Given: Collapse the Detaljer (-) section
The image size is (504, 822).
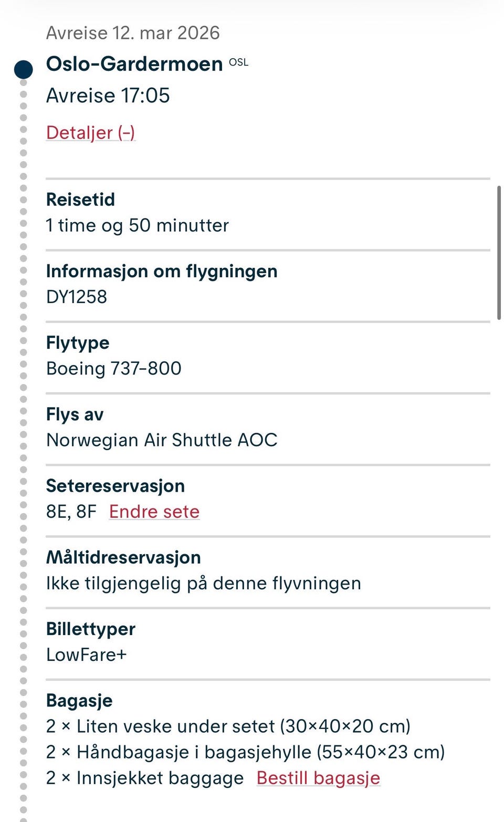Looking at the screenshot, I should pyautogui.click(x=90, y=132).
